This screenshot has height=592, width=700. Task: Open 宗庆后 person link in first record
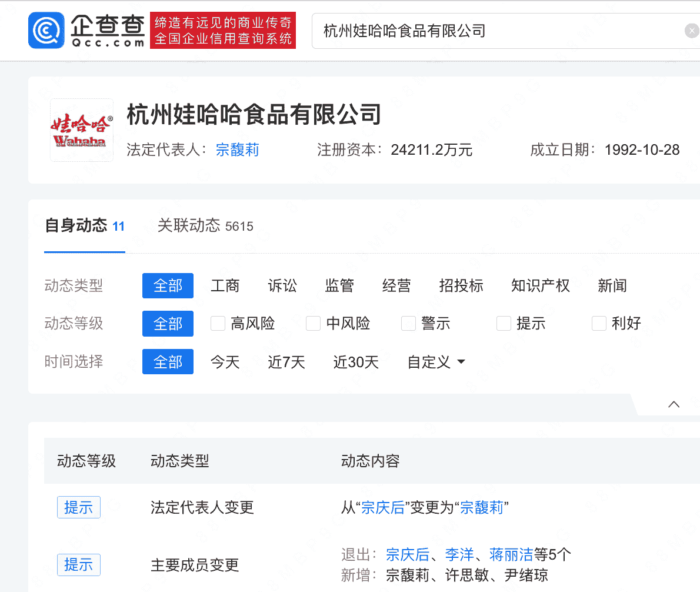coord(382,507)
